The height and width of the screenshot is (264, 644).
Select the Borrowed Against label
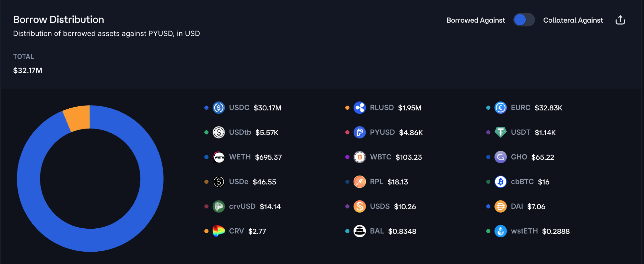click(x=476, y=20)
